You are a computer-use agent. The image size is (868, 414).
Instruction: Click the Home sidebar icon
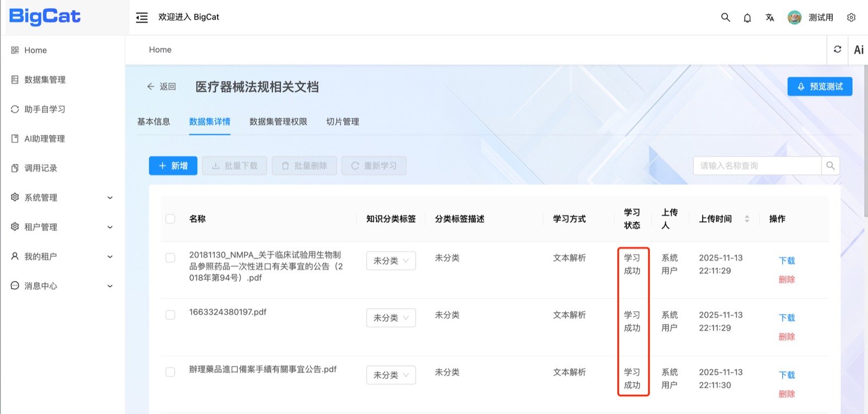[x=15, y=50]
